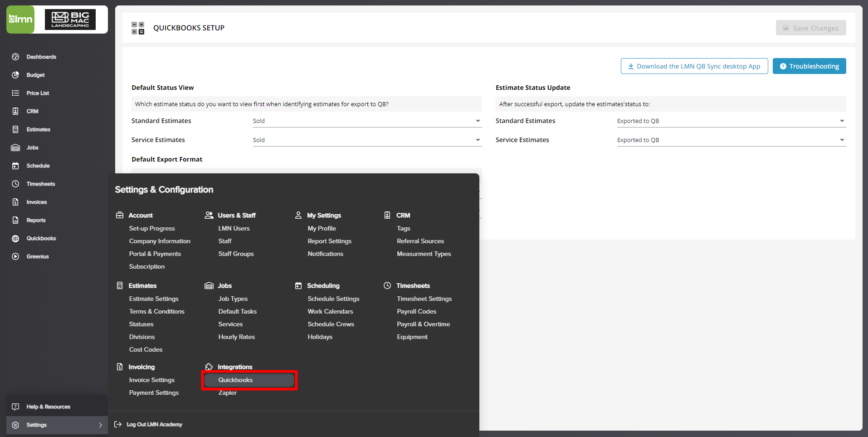The image size is (868, 437).
Task: Open Invoice Settings menu item
Action: [152, 380]
